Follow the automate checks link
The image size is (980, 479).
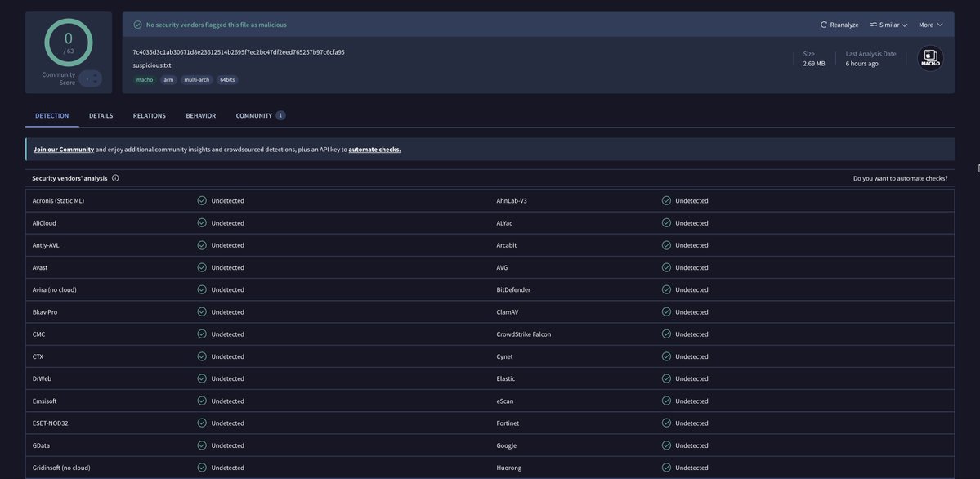[375, 150]
